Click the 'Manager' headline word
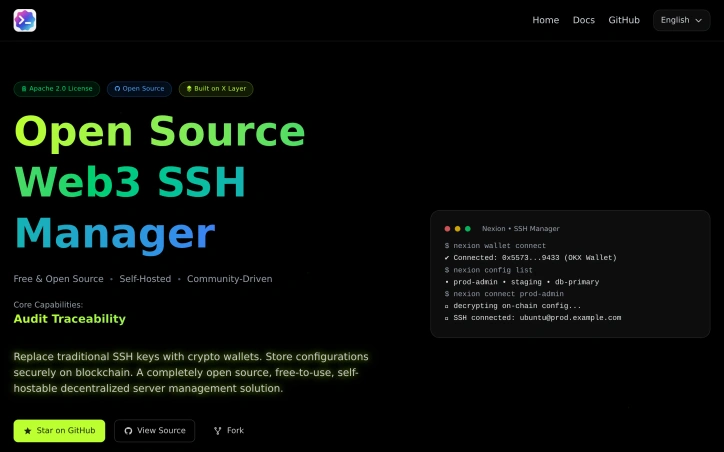The image size is (724, 452). [x=115, y=235]
